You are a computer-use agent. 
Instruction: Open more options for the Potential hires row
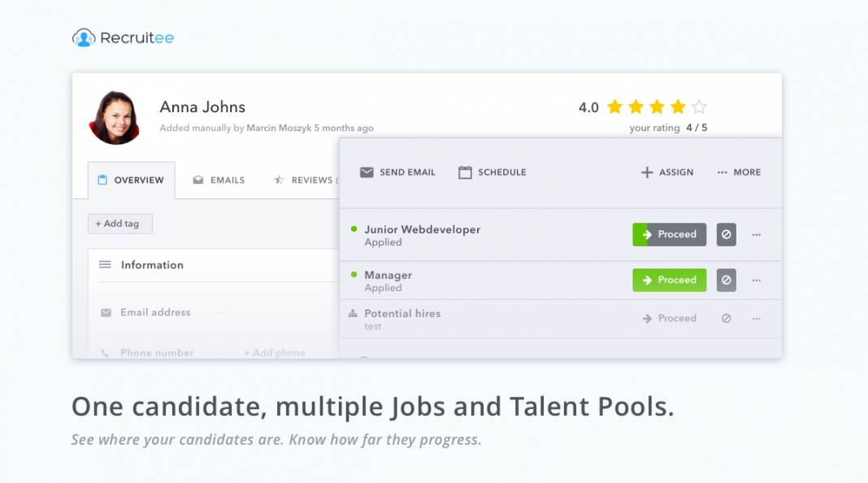757,318
